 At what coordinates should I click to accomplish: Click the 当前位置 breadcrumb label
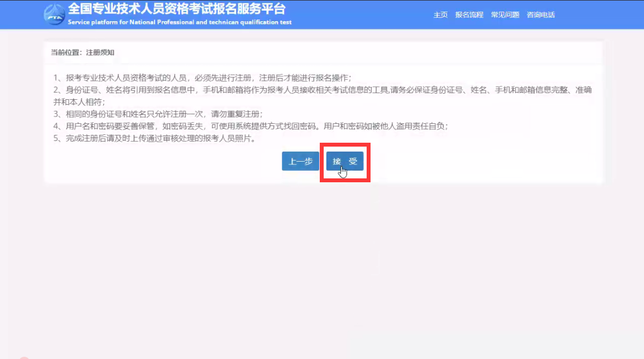66,52
